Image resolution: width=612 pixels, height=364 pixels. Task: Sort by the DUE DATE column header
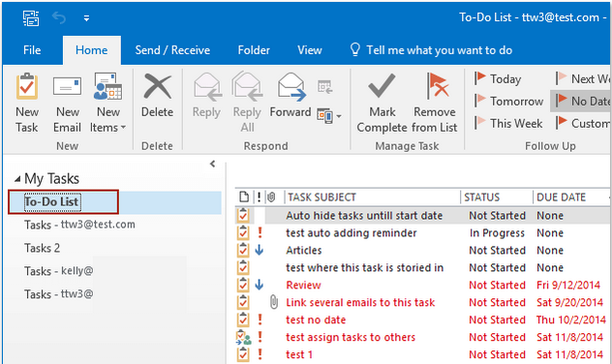[562, 197]
